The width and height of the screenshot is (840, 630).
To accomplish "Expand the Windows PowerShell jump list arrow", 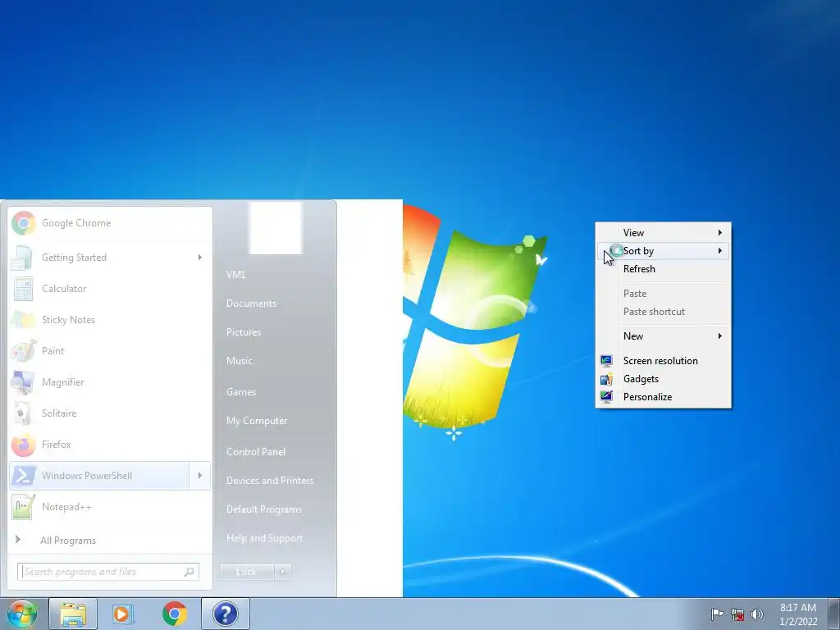I will point(200,476).
